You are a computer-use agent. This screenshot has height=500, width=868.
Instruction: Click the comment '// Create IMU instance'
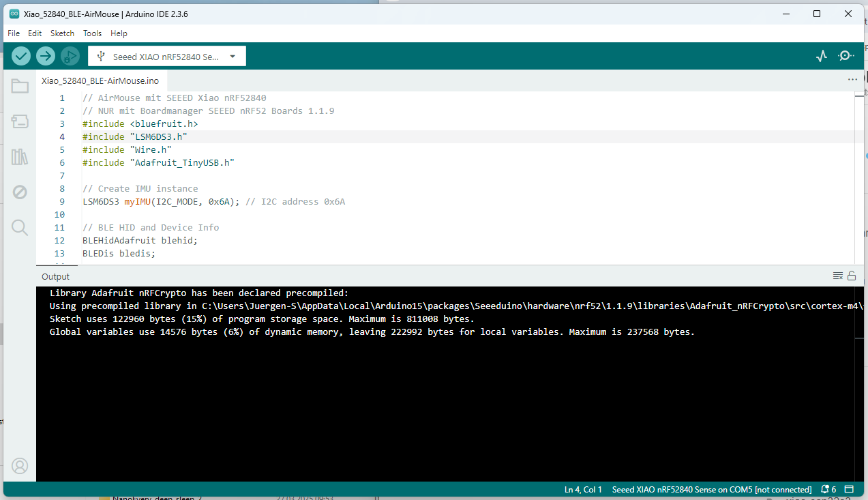tap(140, 189)
